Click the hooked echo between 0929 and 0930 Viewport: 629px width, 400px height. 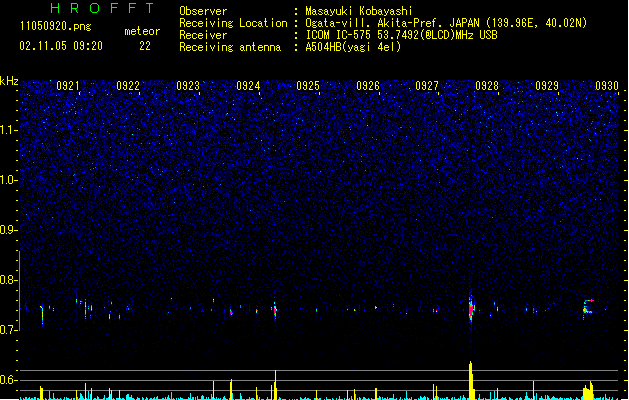click(x=588, y=307)
